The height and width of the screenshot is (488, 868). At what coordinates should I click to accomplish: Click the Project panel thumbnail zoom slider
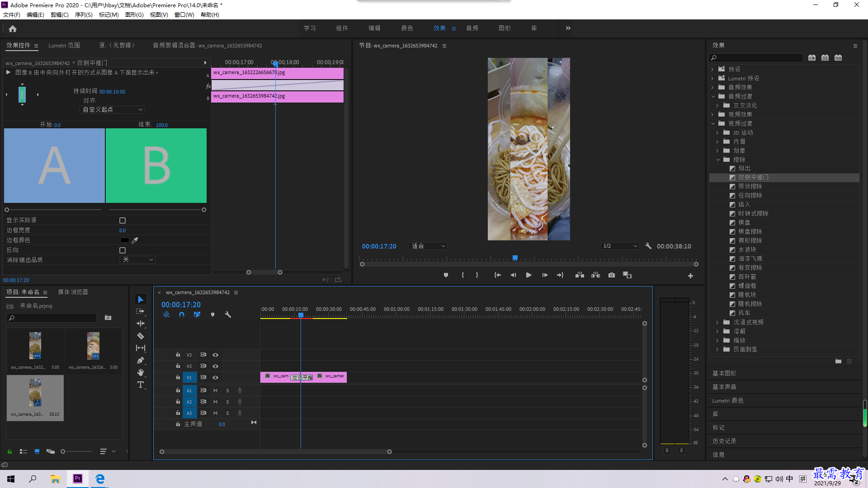[75, 451]
